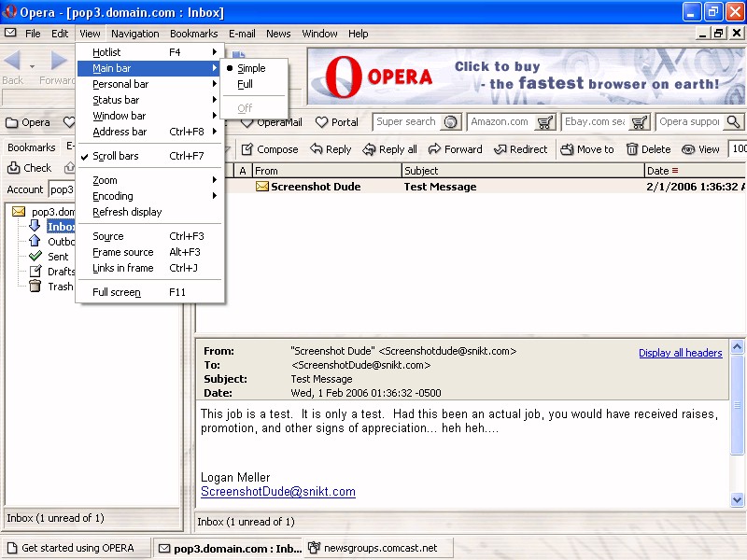The width and height of the screenshot is (747, 560).
Task: Click the Trash folder icon
Action: 35,286
